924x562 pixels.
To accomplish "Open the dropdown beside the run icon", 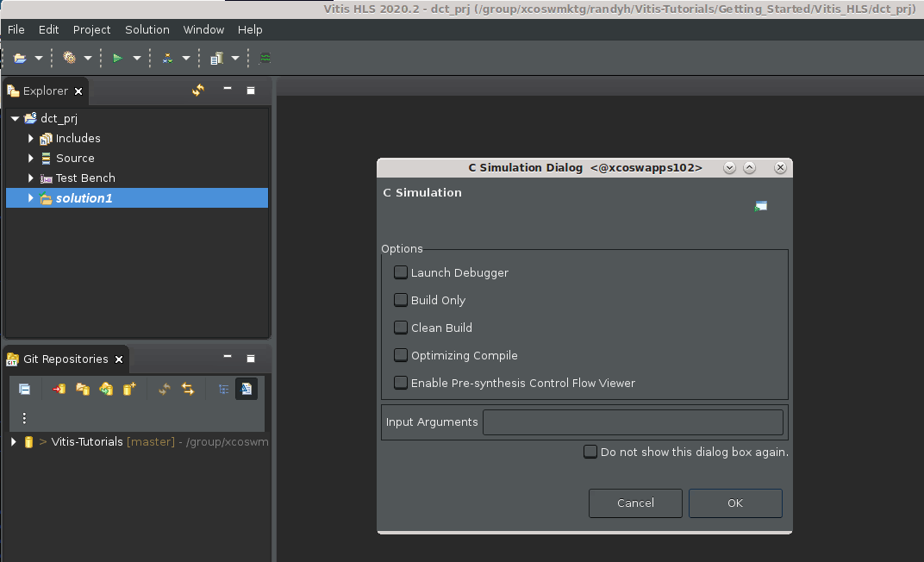I will [136, 58].
